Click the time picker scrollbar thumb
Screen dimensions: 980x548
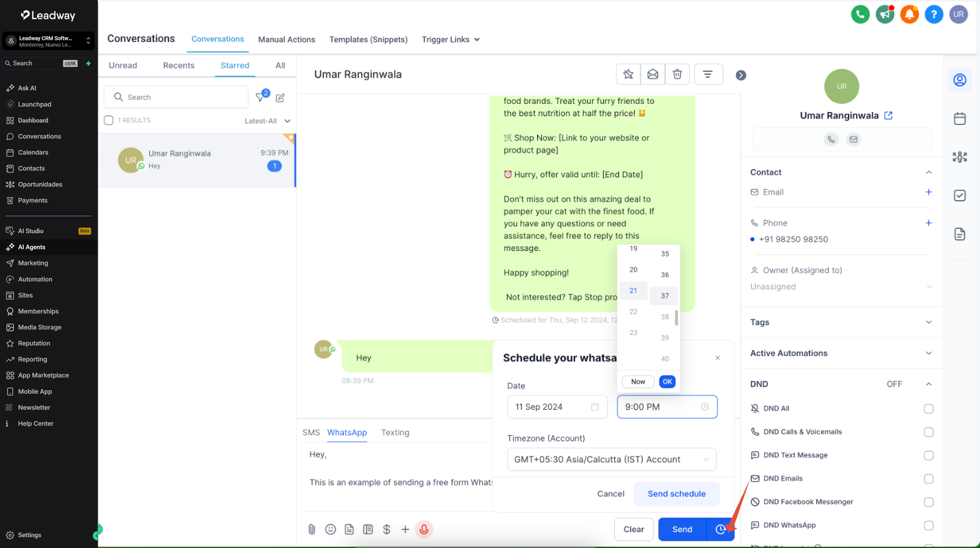(x=677, y=318)
